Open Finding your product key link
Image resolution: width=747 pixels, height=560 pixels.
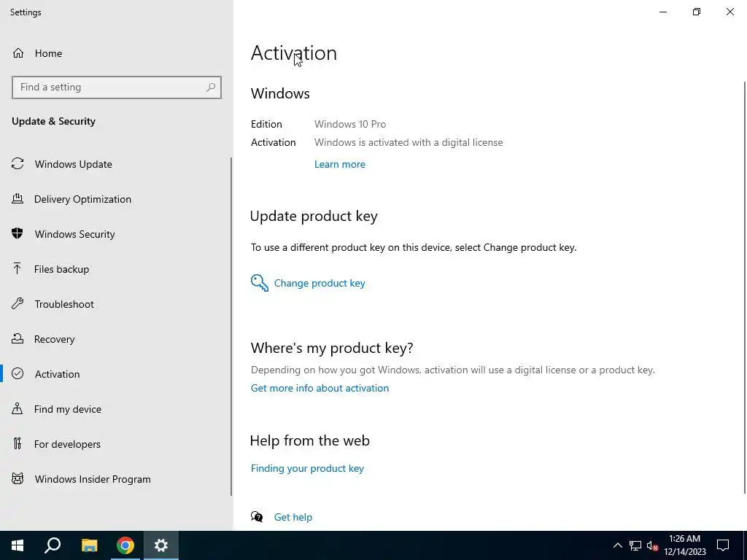pyautogui.click(x=307, y=469)
